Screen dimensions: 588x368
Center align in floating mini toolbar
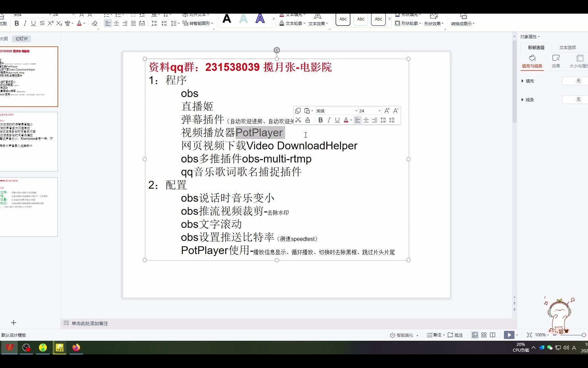coord(366,120)
